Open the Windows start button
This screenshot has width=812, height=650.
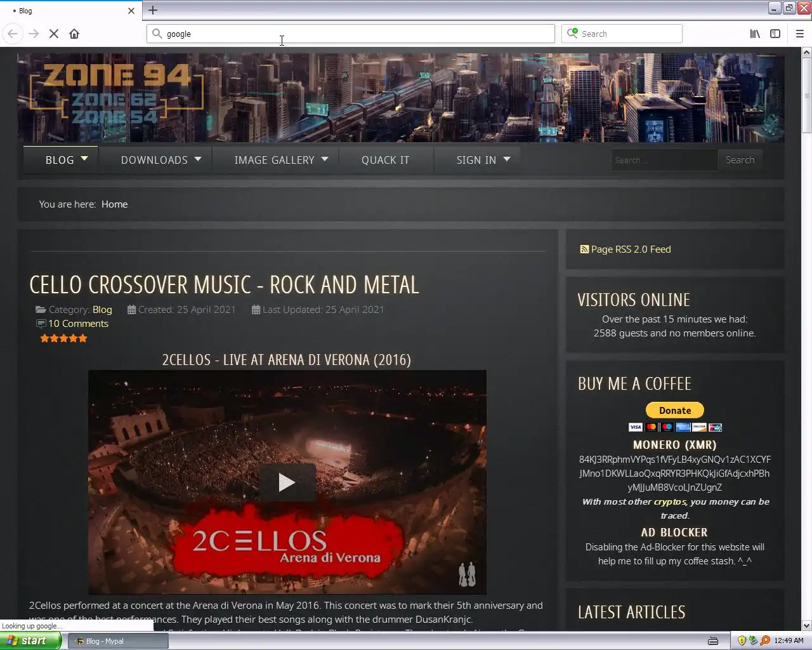pos(30,640)
